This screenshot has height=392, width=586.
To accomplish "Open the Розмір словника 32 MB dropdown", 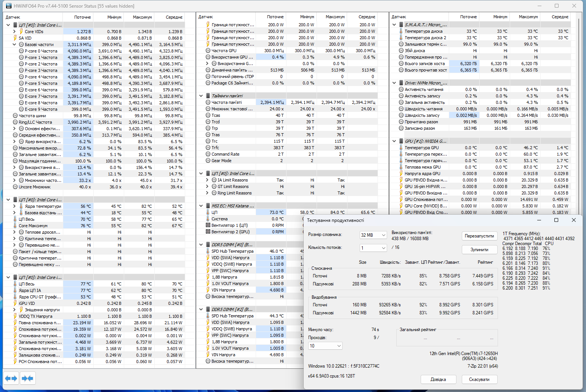I will pos(373,235).
